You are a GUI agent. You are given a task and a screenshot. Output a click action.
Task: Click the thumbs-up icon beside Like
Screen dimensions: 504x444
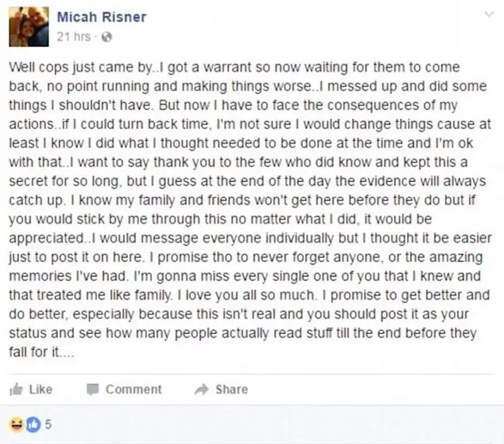(x=16, y=390)
